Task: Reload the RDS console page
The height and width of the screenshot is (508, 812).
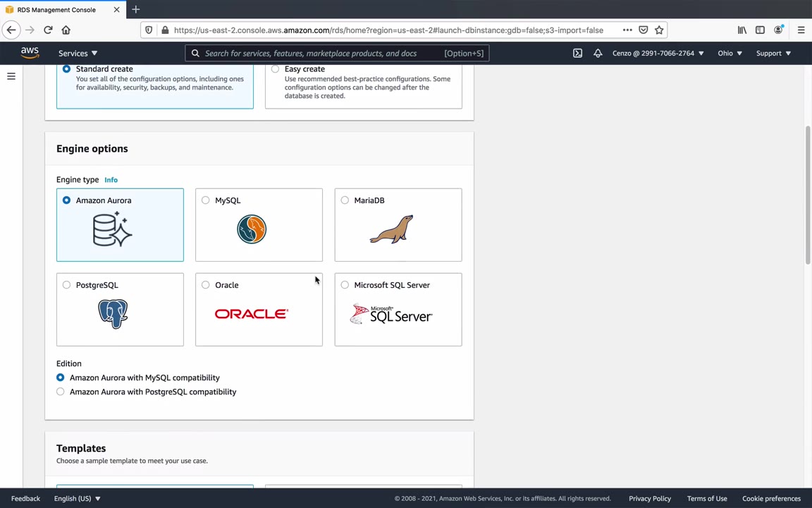Action: coord(48,30)
